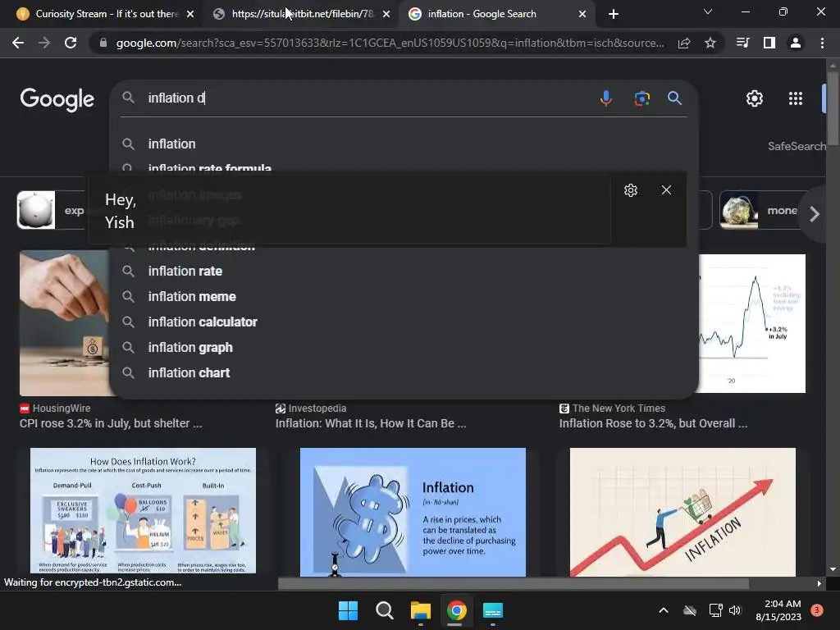
Task: Select the 'exp' filter chip
Action: [x=52, y=211]
